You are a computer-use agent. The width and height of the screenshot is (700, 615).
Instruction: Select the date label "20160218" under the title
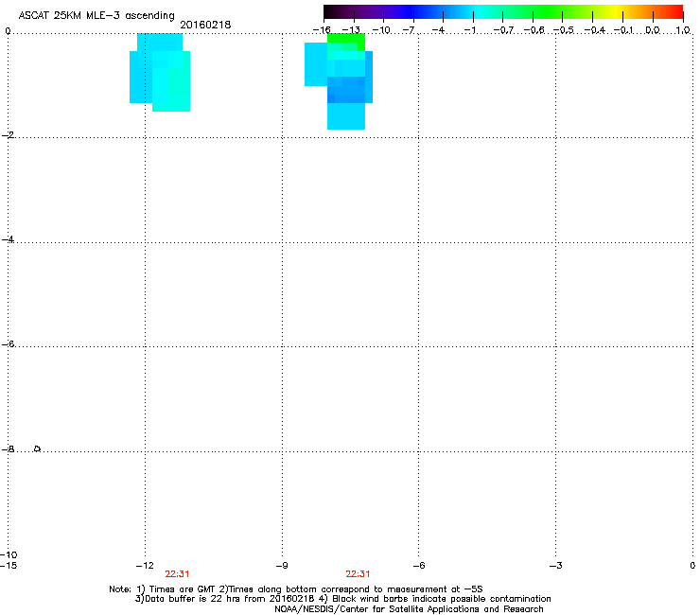205,25
